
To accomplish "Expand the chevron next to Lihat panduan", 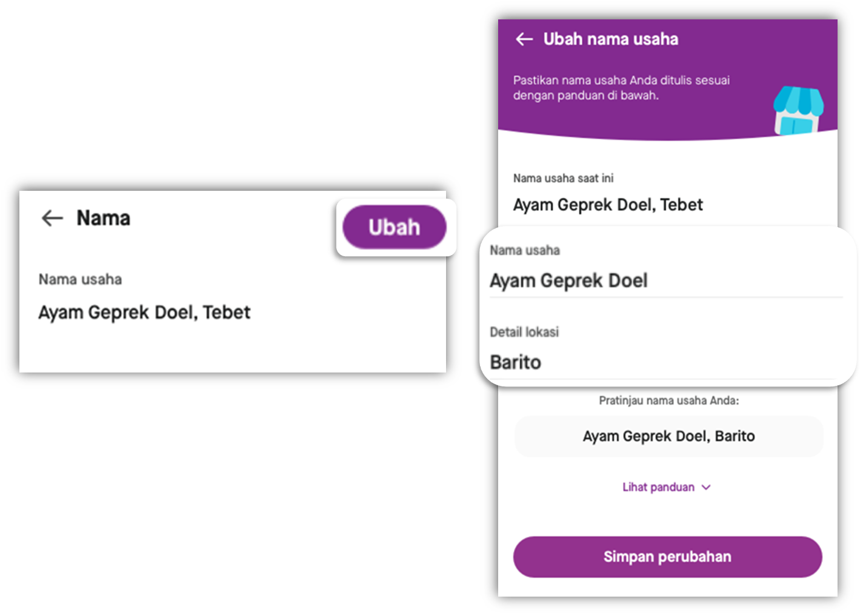I will point(706,487).
